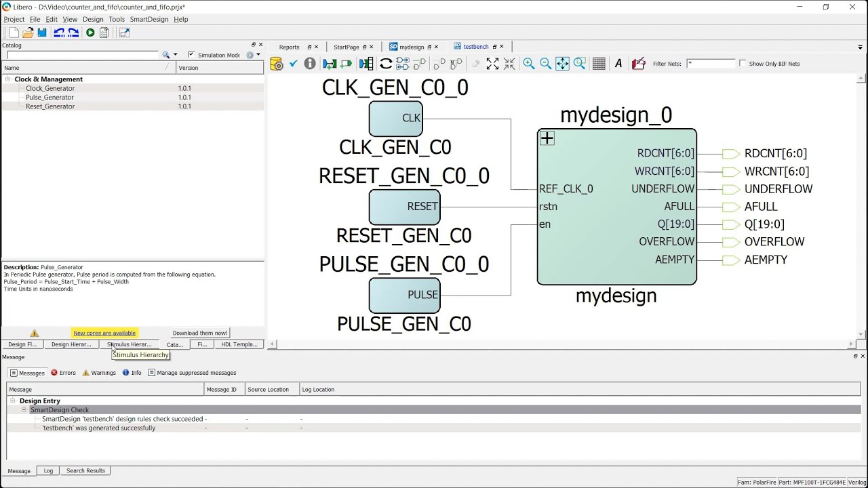Click the gray info icon on canvas toolbar
The height and width of the screenshot is (488, 868).
(x=310, y=63)
